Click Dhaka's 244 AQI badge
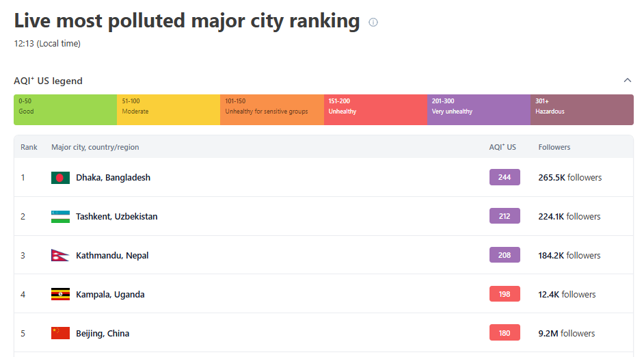Screen dimensions: 644x357 (505, 178)
